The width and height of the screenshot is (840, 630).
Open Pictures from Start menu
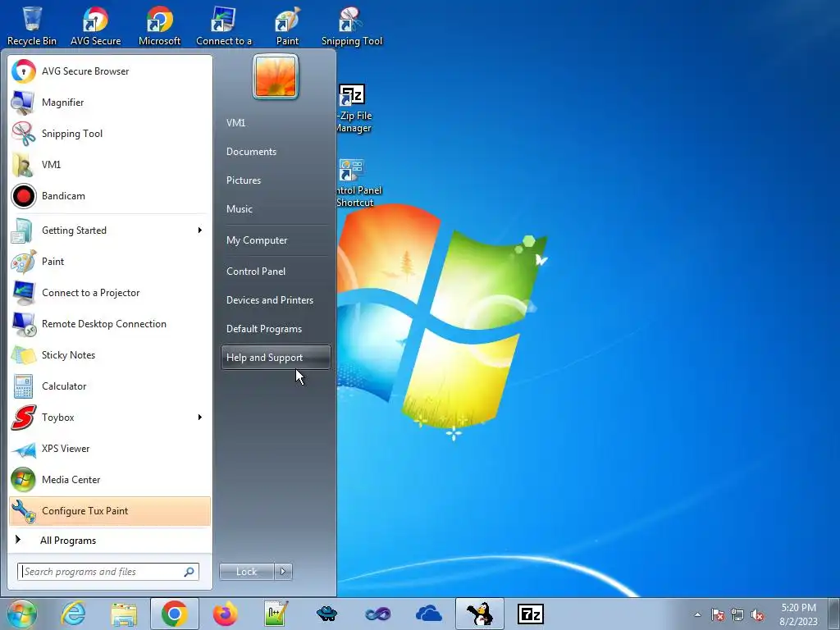(276, 180)
